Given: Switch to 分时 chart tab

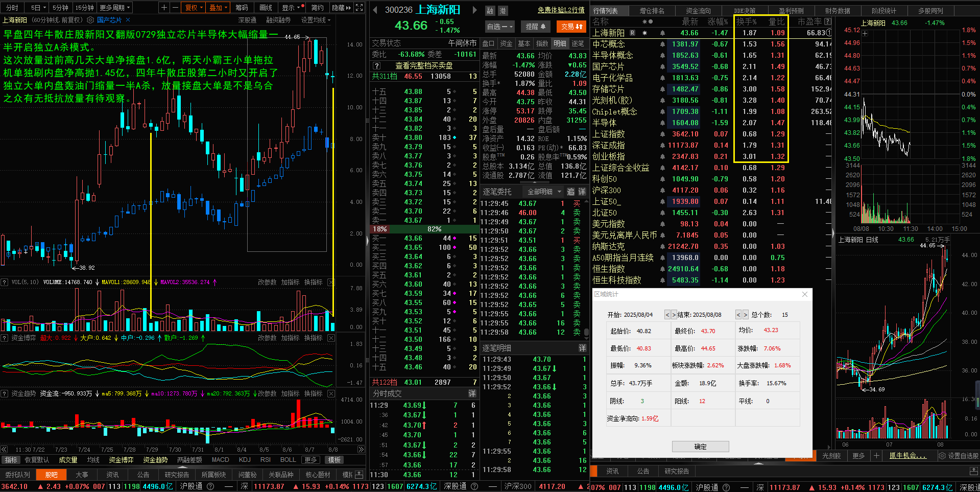Looking at the screenshot, I should tap(12, 8).
